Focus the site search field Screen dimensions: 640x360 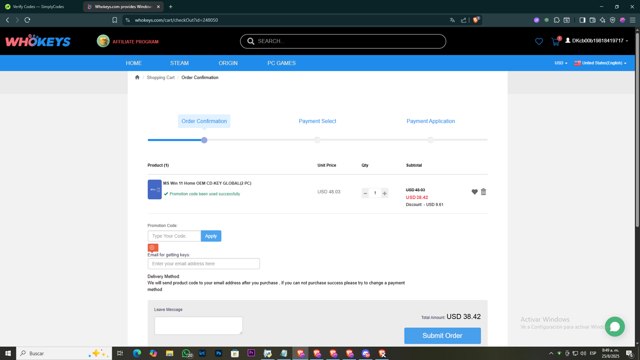(x=343, y=41)
